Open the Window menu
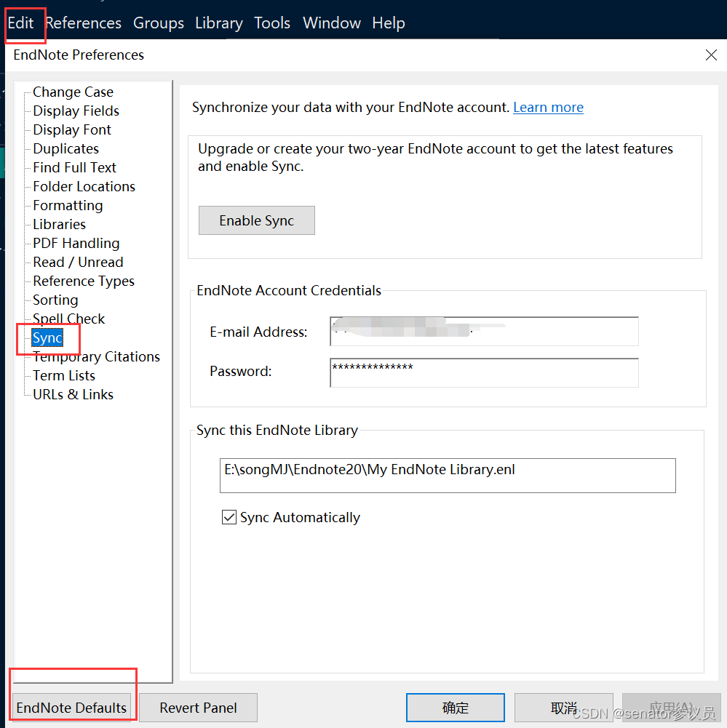727x728 pixels. [332, 23]
